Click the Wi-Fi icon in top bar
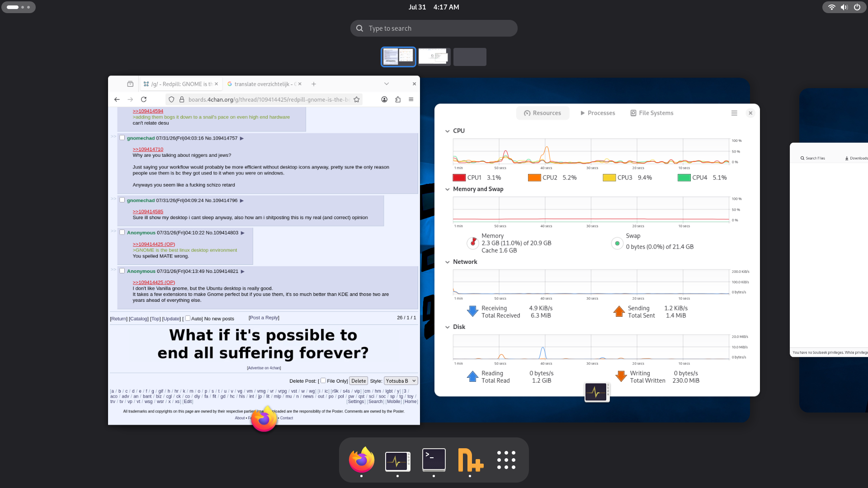This screenshot has height=488, width=868. tap(831, 7)
